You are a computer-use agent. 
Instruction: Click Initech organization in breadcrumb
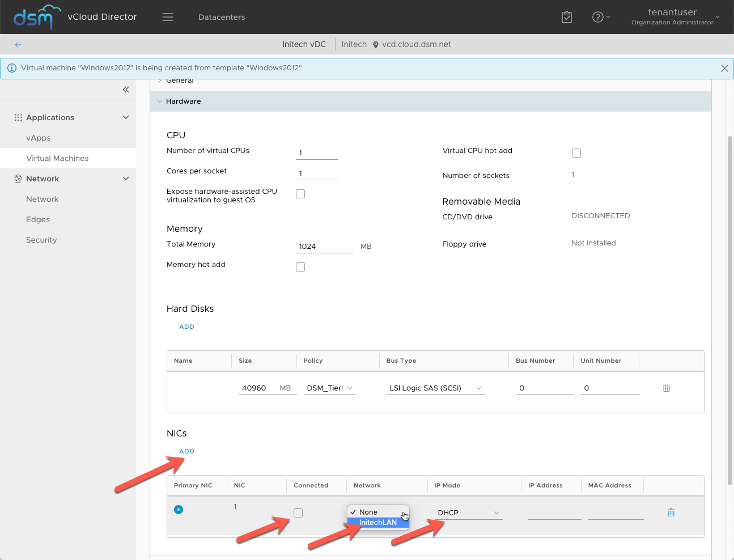click(x=354, y=44)
